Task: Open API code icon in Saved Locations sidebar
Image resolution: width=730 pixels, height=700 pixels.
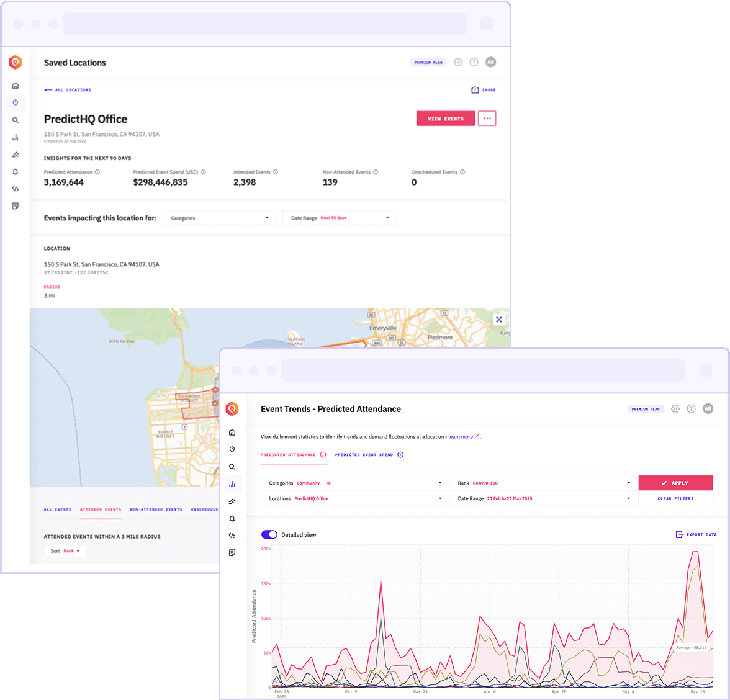Action: (x=16, y=189)
